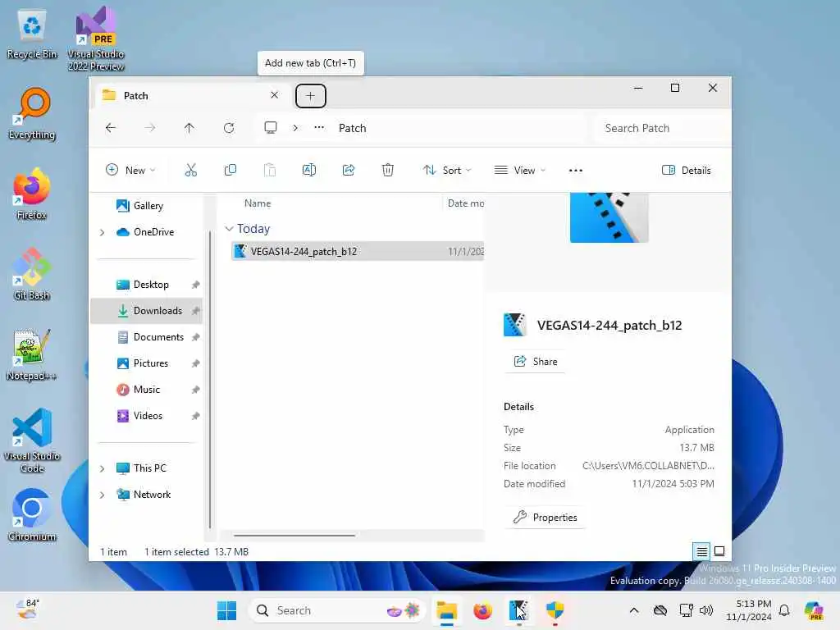Screen dimensions: 840x630
Task: Select Firefox desktop shortcut
Action: (32, 194)
